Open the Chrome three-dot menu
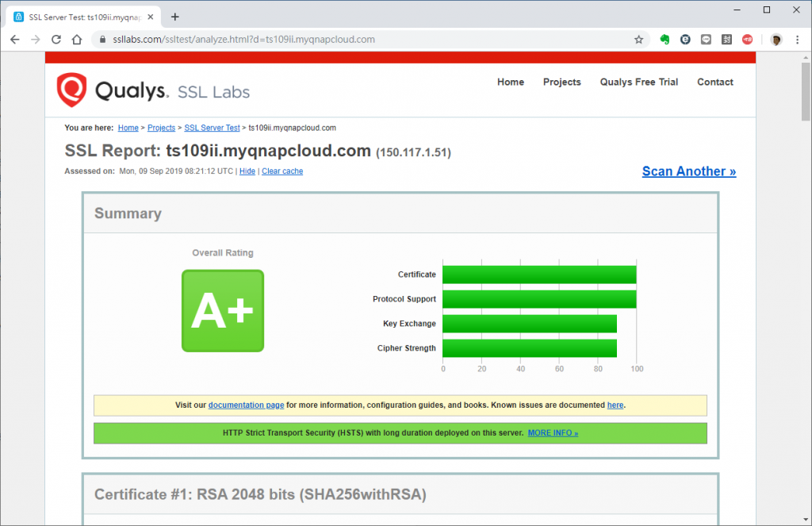The height and width of the screenshot is (526, 812). 797,40
